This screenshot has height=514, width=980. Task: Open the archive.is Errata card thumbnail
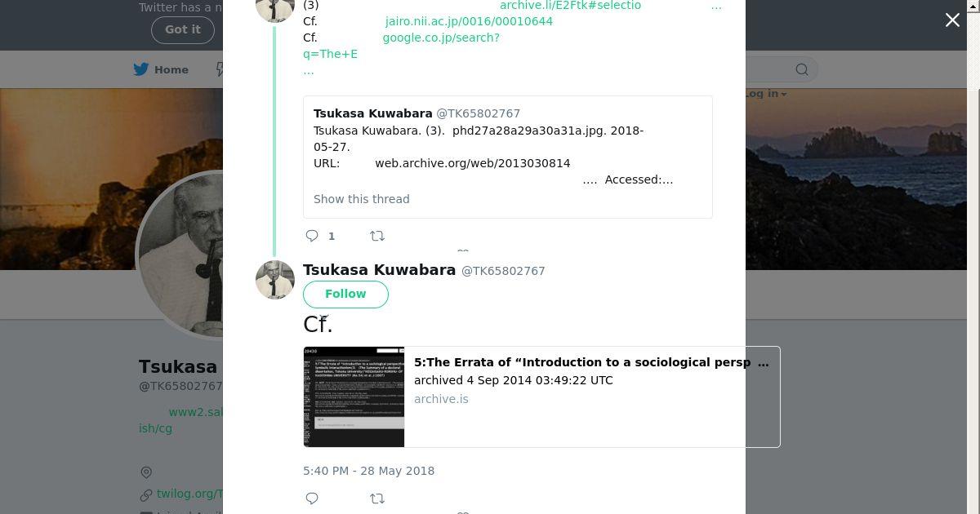(x=354, y=397)
